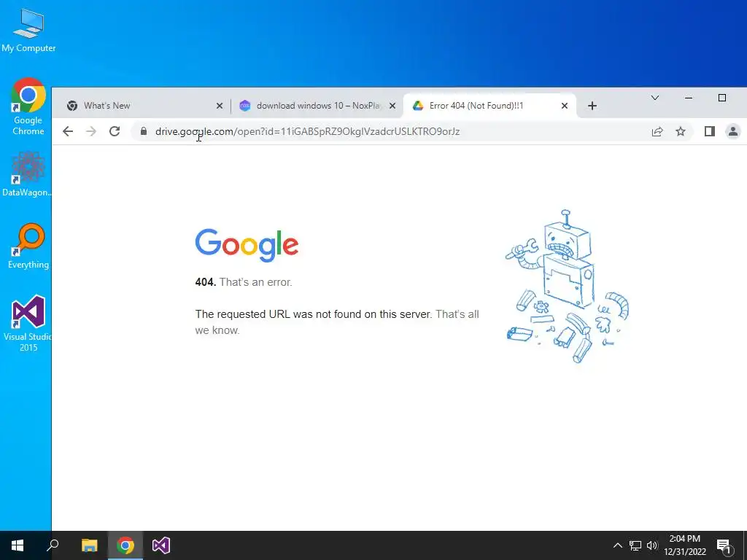Click the Google logo on error page
This screenshot has height=560, width=747.
click(247, 245)
